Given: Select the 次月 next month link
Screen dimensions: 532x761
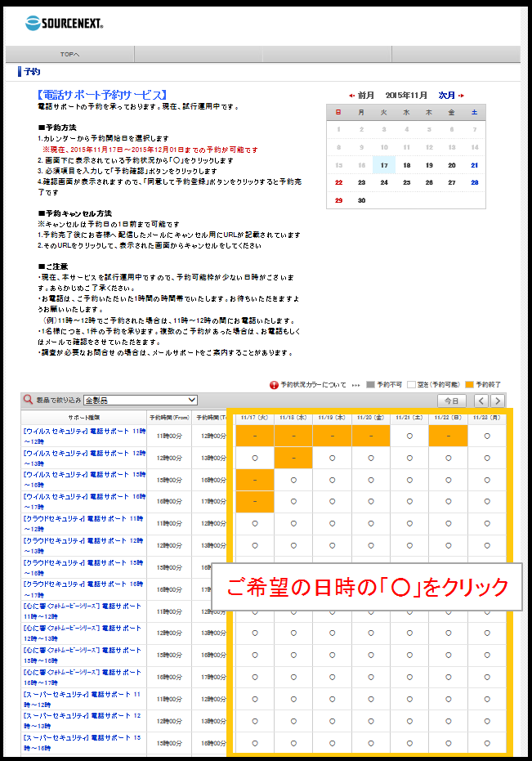Looking at the screenshot, I should point(446,96).
